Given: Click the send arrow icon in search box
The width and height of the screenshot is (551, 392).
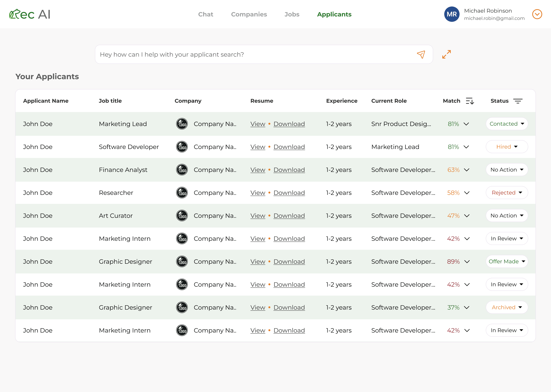Looking at the screenshot, I should [421, 54].
